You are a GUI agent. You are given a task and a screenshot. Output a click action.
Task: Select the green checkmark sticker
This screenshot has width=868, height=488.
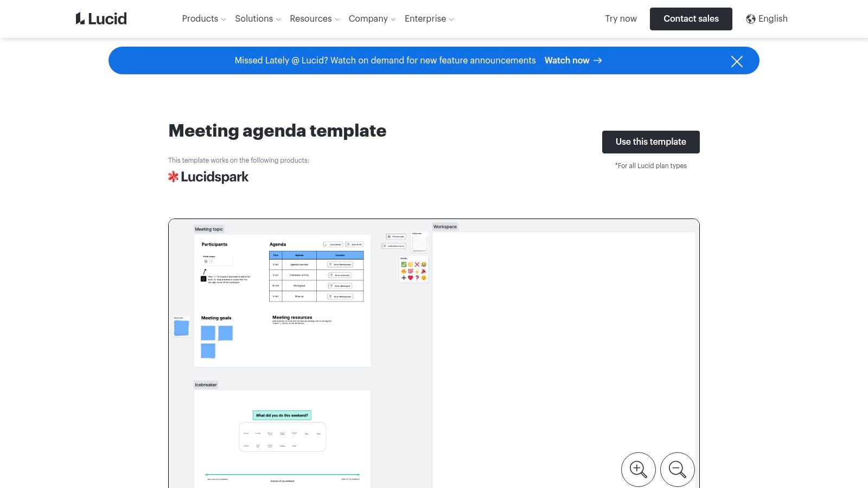click(x=404, y=264)
